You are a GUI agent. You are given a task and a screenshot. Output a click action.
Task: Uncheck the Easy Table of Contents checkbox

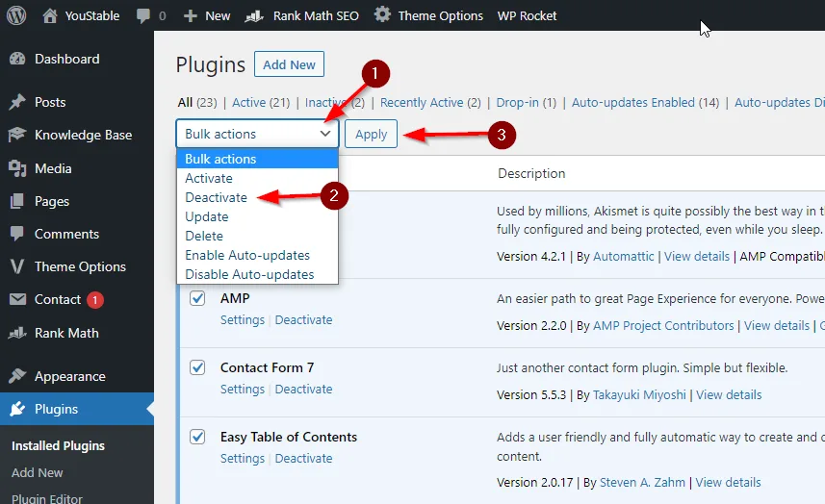click(197, 437)
